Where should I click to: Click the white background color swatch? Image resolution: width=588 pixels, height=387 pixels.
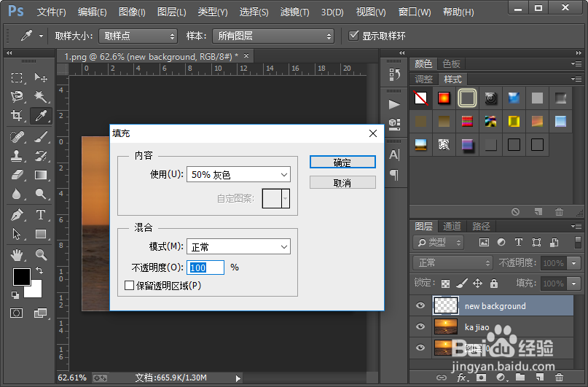click(x=35, y=291)
